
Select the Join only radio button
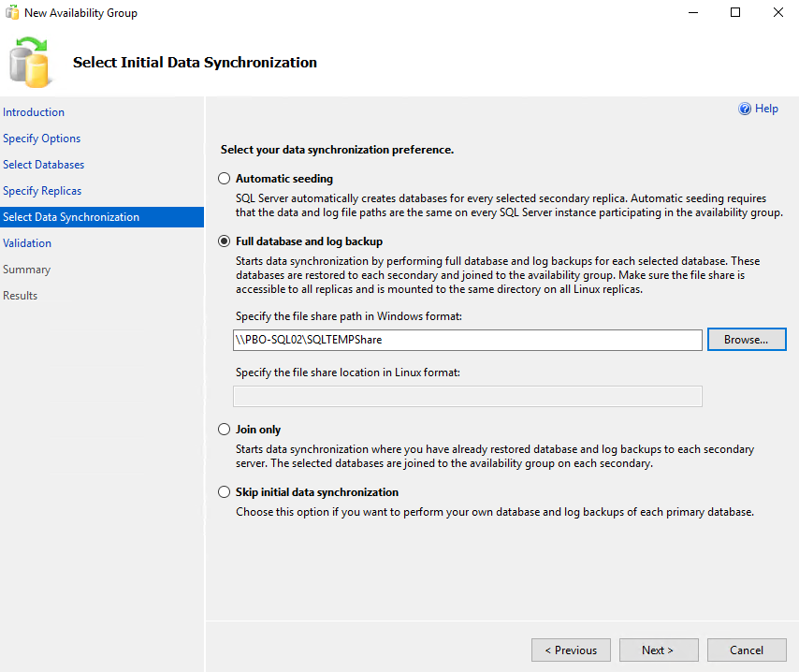click(224, 430)
